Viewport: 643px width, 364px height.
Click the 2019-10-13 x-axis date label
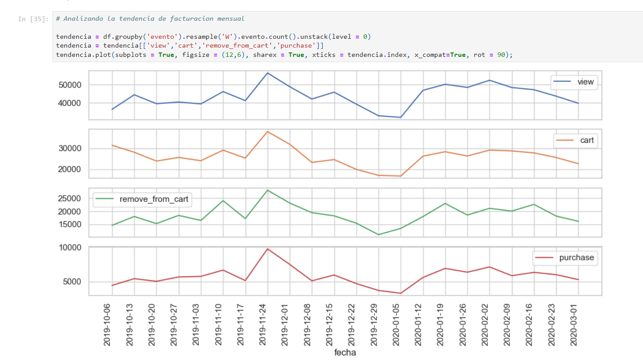pyautogui.click(x=130, y=325)
